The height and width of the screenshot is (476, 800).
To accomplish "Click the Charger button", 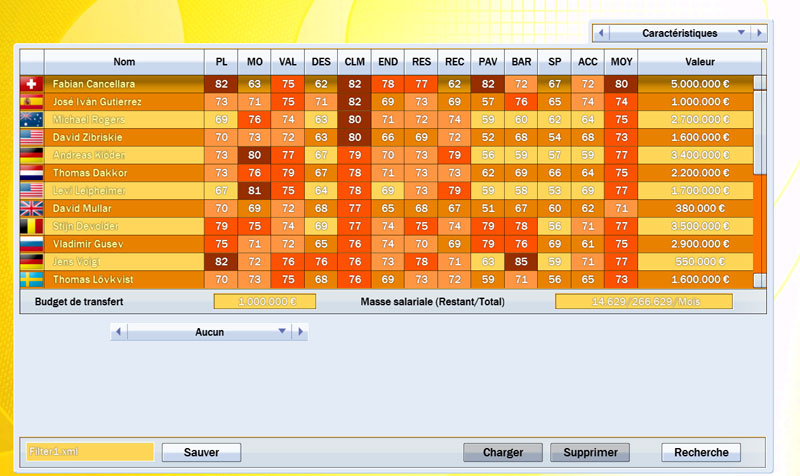I will coord(502,453).
